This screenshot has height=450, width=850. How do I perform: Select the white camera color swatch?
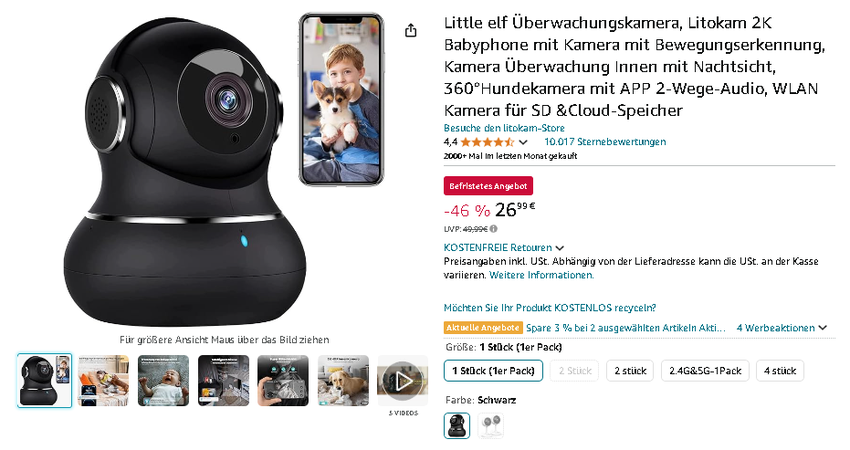491,426
